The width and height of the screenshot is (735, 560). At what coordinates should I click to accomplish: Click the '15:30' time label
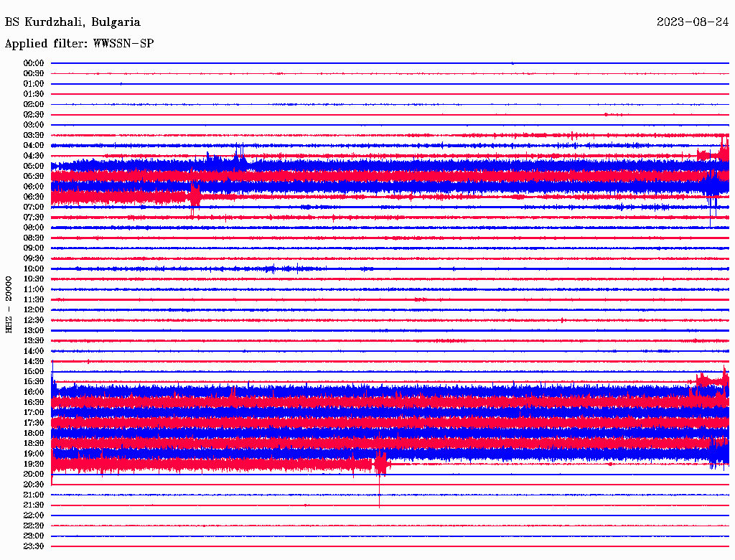pos(34,382)
